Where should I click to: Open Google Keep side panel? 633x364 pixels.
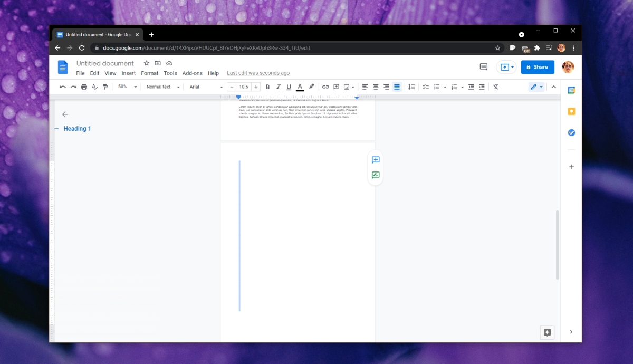571,111
